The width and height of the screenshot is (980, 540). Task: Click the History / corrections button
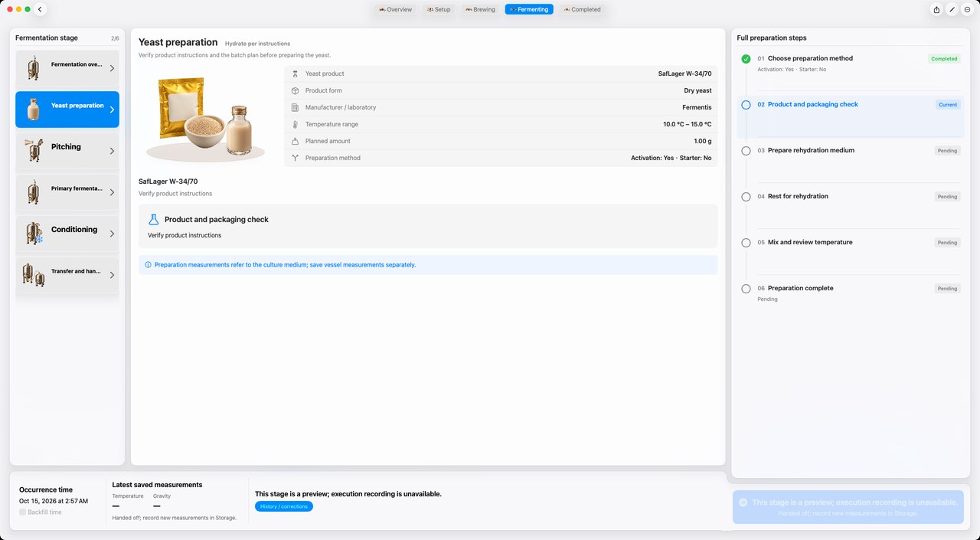click(x=284, y=507)
